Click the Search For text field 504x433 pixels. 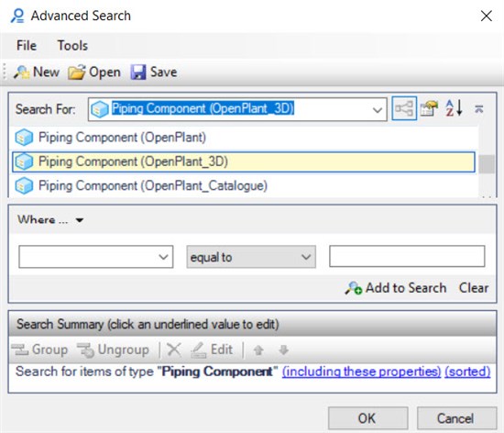tap(237, 109)
